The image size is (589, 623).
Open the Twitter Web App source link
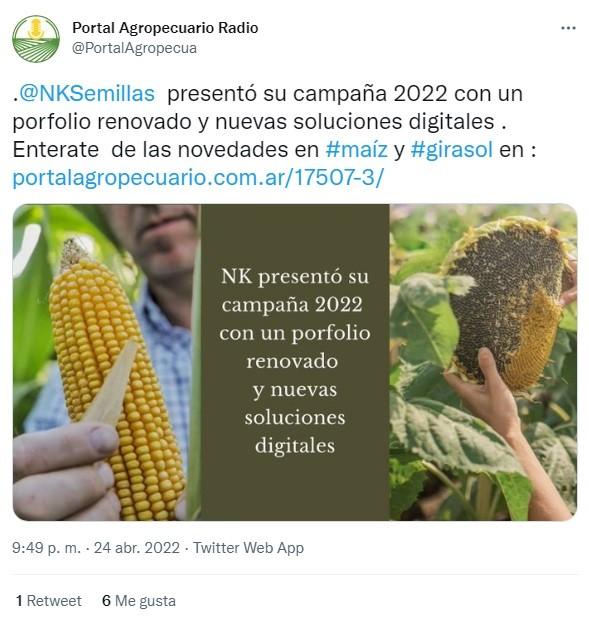(248, 548)
